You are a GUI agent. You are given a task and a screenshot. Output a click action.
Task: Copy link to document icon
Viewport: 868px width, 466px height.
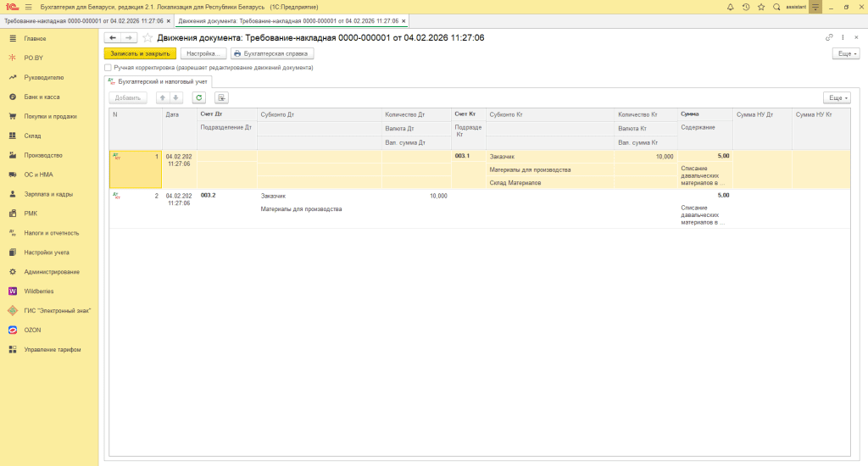point(829,37)
